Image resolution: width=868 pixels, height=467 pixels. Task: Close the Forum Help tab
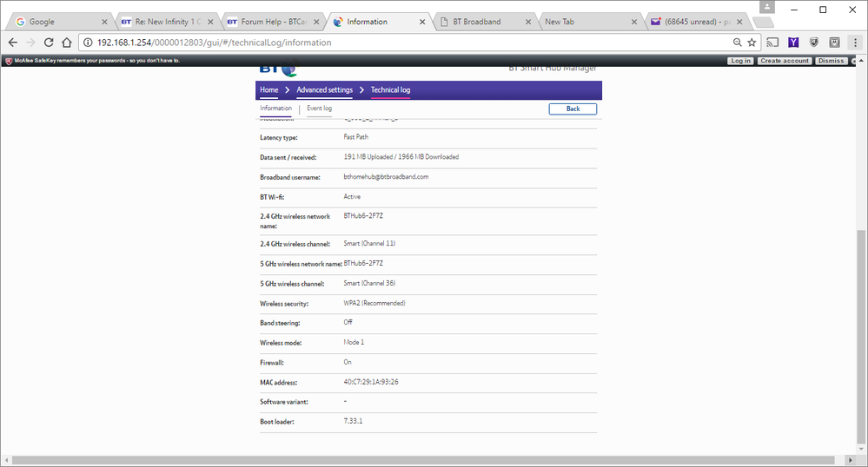click(316, 22)
